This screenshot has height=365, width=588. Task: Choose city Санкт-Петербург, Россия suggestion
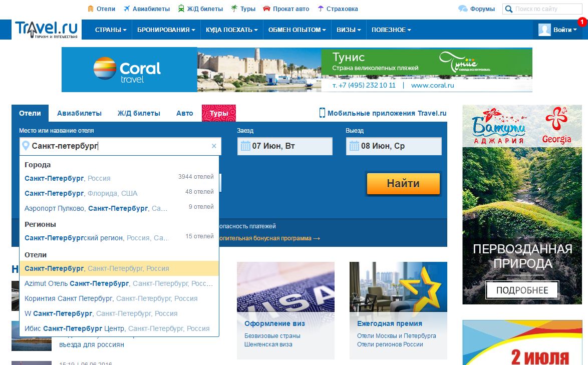coord(119,178)
